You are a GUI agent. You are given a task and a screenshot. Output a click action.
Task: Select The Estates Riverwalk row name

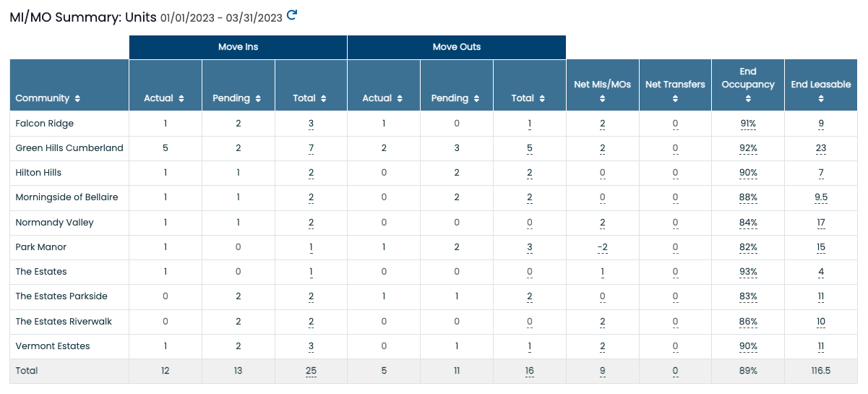click(64, 322)
